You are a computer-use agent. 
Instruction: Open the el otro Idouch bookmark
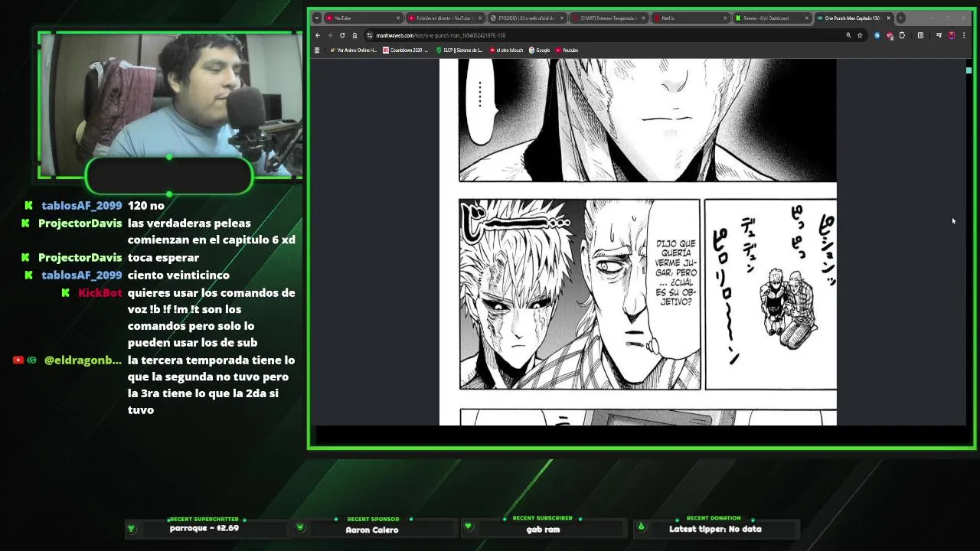click(x=506, y=51)
